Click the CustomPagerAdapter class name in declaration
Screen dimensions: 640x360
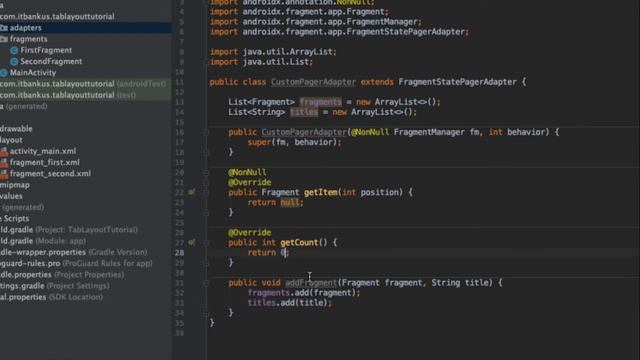click(313, 82)
